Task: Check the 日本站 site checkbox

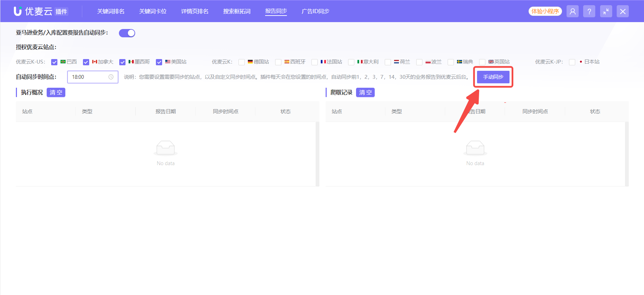Action: [x=572, y=62]
